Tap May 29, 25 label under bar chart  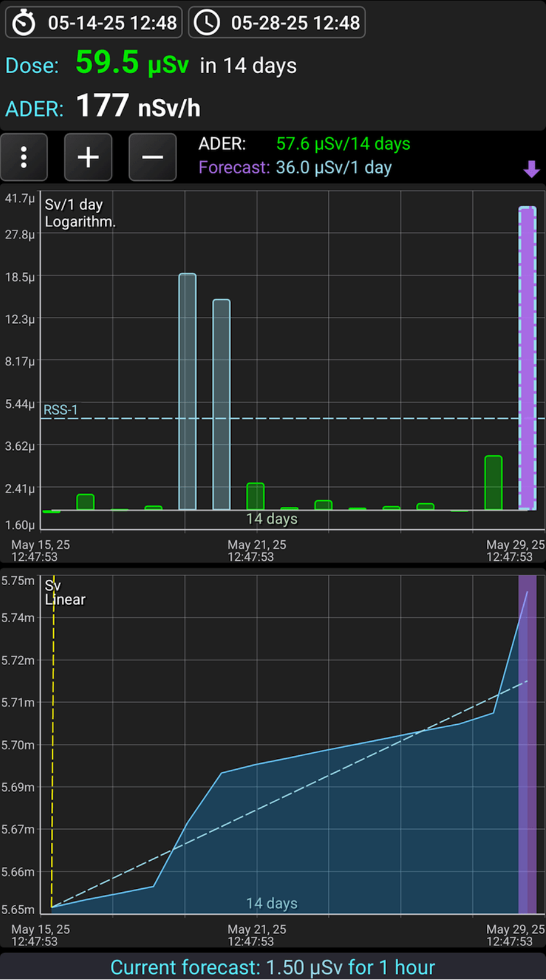[x=515, y=551]
